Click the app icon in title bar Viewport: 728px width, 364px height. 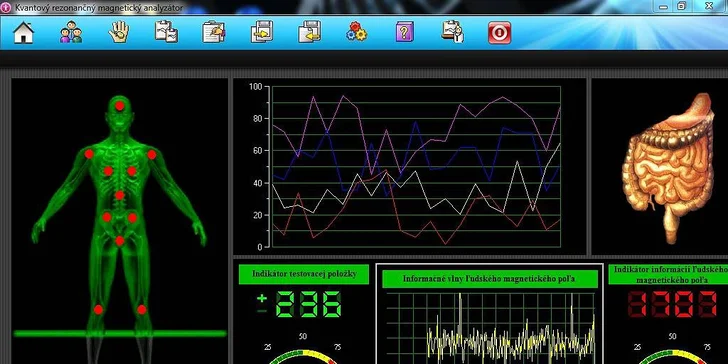(x=6, y=7)
